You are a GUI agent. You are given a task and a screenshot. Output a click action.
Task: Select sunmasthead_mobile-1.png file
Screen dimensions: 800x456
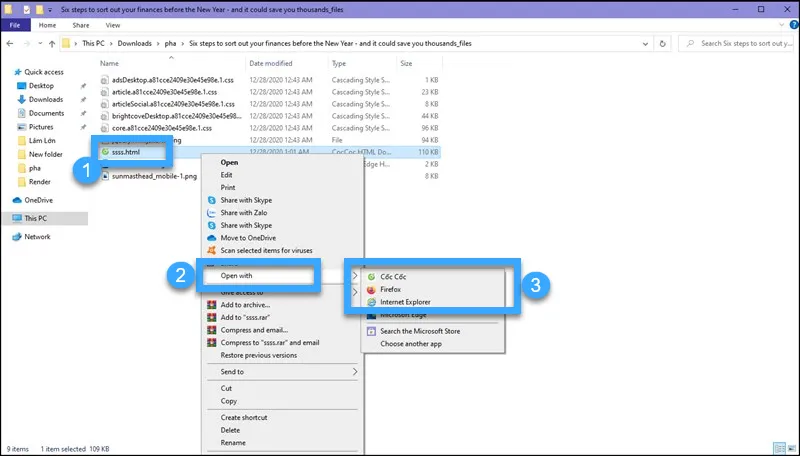pos(154,176)
